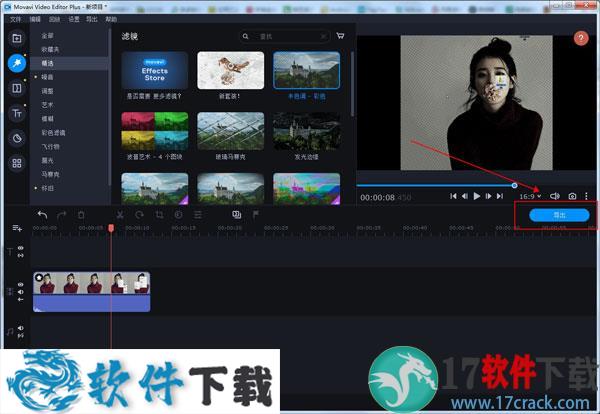Open the Effects Store thumbnail
Viewport: 600px width, 414px height.
coord(155,71)
